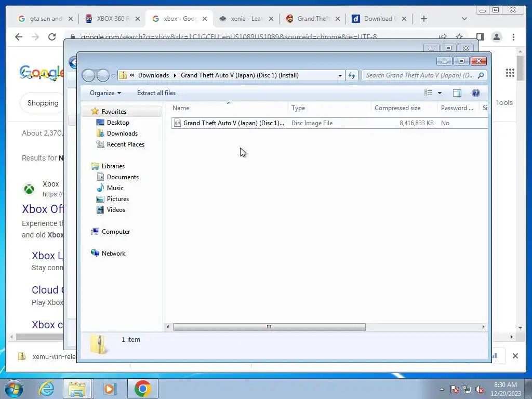This screenshot has height=399, width=532.
Task: Click the Shopping filter chip on Google
Action: coord(43,103)
